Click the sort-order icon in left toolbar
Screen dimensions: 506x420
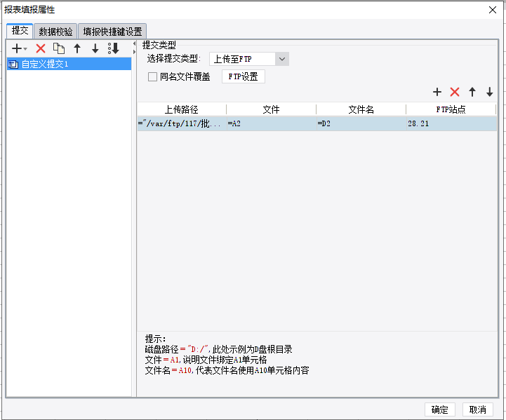point(114,48)
